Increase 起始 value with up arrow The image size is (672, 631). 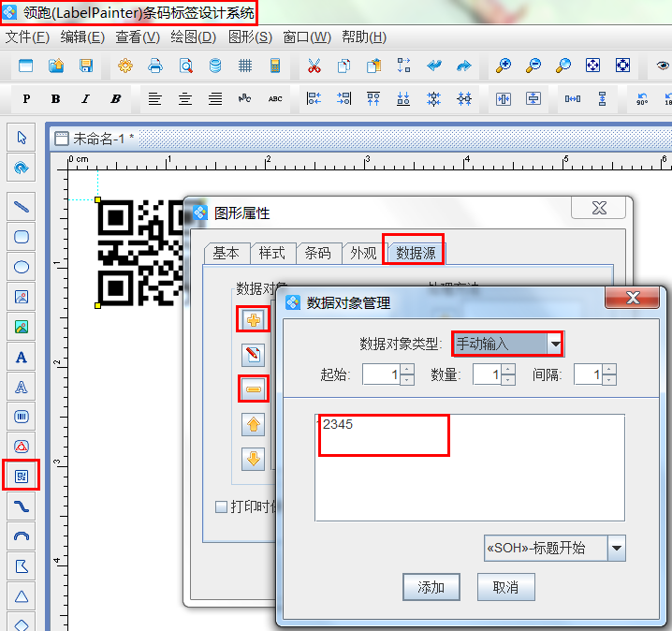(x=407, y=369)
